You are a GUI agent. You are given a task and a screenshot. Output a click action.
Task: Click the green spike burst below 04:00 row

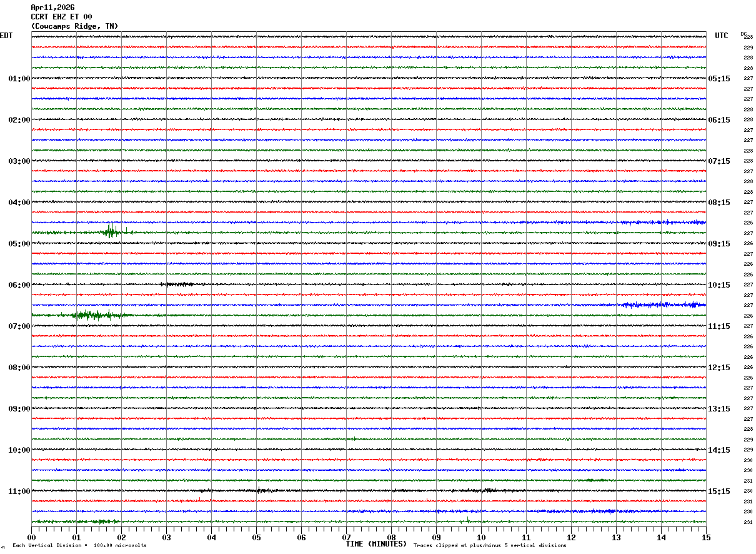(x=112, y=231)
